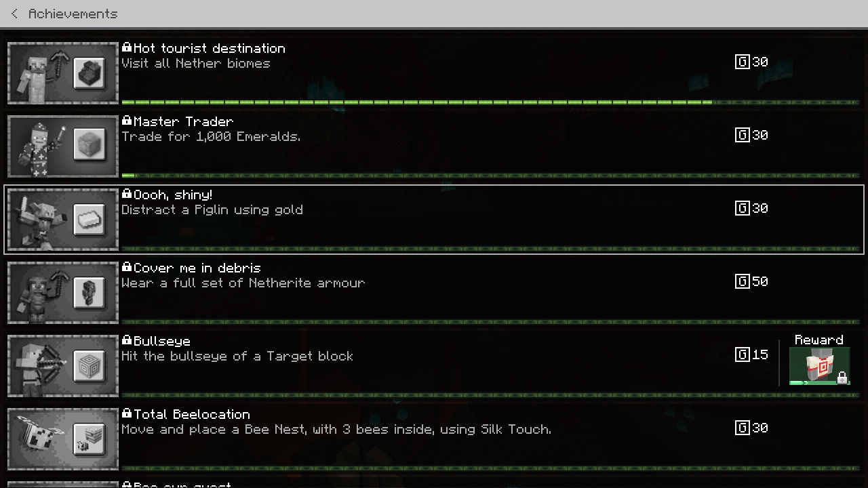Click the lock icon beside Total Beelocation
This screenshot has width=868, height=488.
pos(127,413)
